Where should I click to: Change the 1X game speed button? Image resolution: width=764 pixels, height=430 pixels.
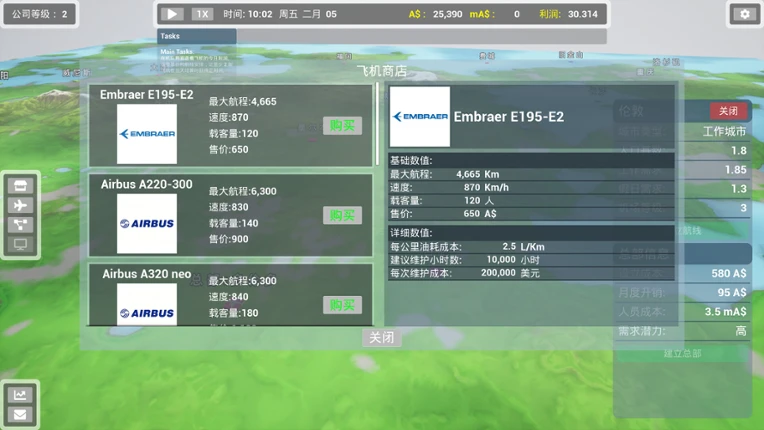pyautogui.click(x=202, y=14)
